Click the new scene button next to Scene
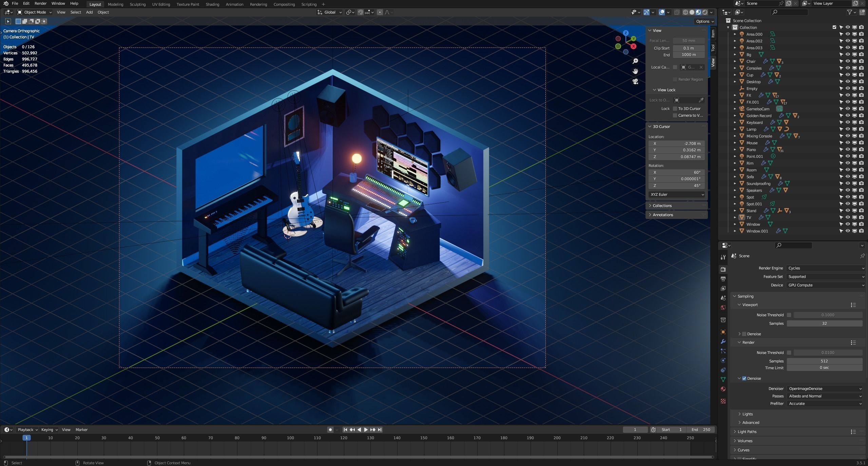The image size is (868, 466). point(789,3)
